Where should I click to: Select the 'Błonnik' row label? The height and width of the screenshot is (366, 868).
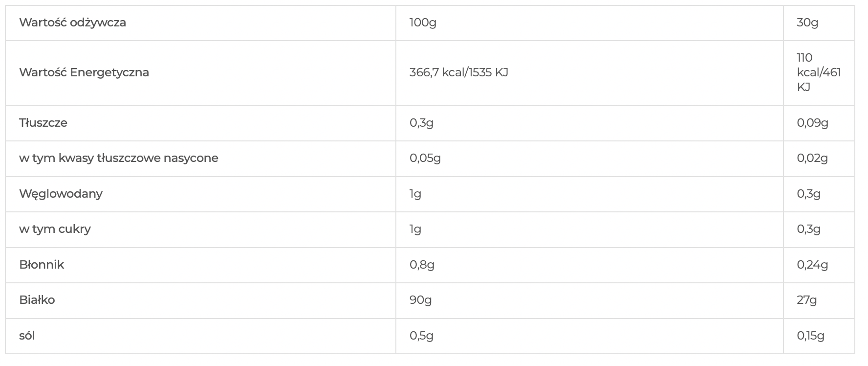(42, 265)
